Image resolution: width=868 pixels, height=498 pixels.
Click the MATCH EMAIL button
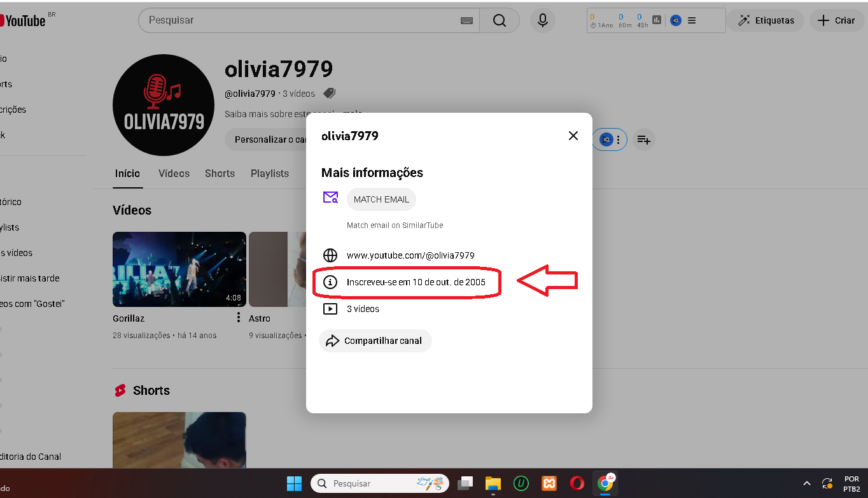(381, 199)
